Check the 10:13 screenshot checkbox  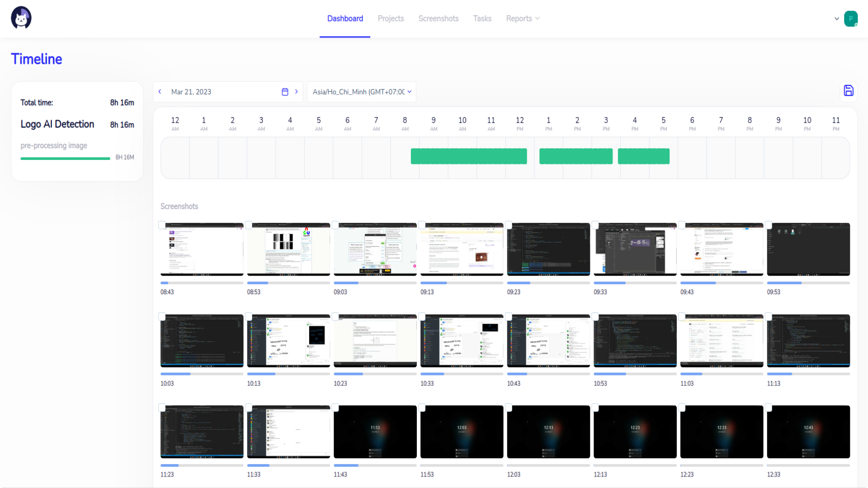pyautogui.click(x=249, y=317)
